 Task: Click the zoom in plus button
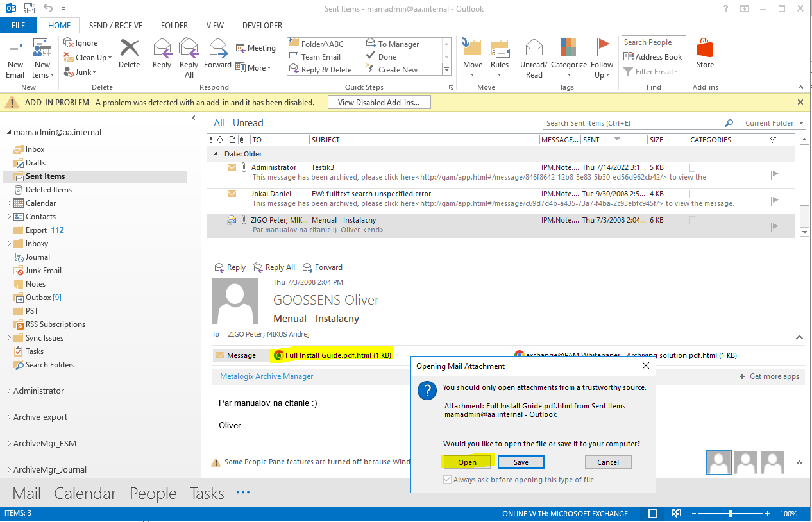click(768, 514)
